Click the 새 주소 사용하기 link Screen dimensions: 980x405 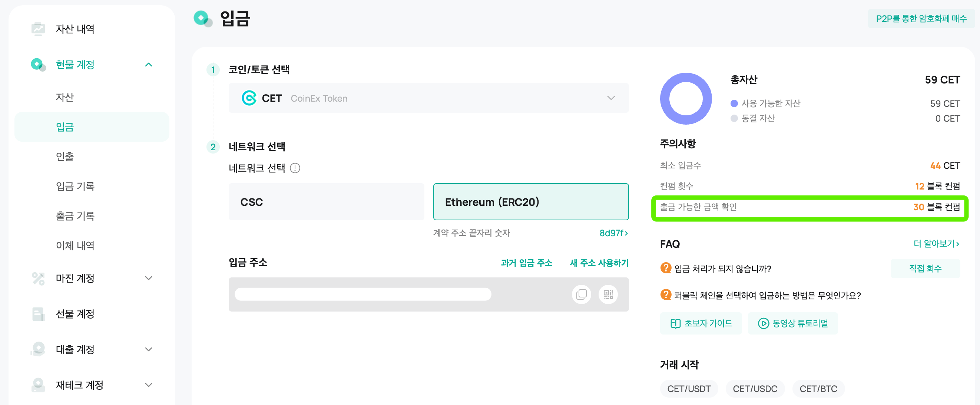tap(599, 263)
